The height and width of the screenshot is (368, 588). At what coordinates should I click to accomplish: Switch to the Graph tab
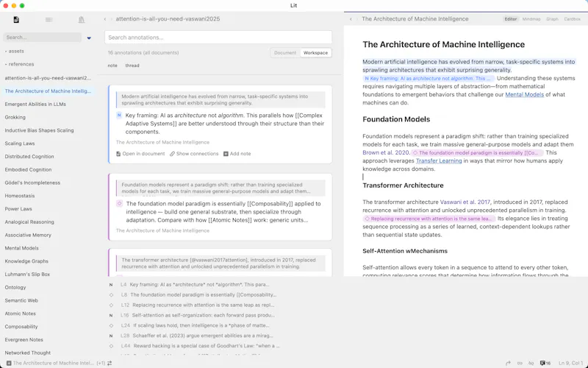point(552,19)
